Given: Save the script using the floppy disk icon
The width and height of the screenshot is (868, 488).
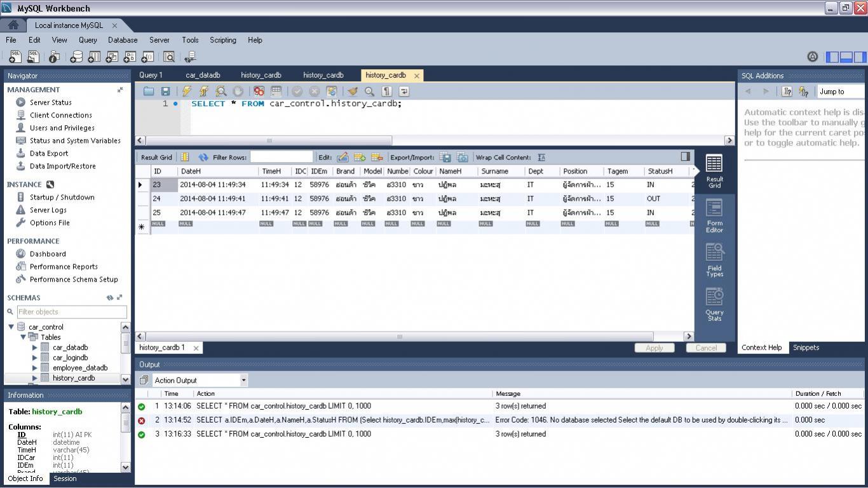Looking at the screenshot, I should [x=165, y=91].
